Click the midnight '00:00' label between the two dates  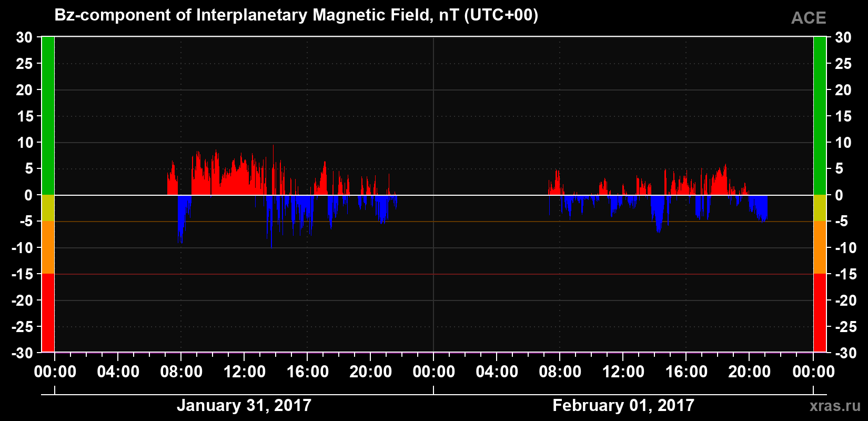[x=433, y=372]
